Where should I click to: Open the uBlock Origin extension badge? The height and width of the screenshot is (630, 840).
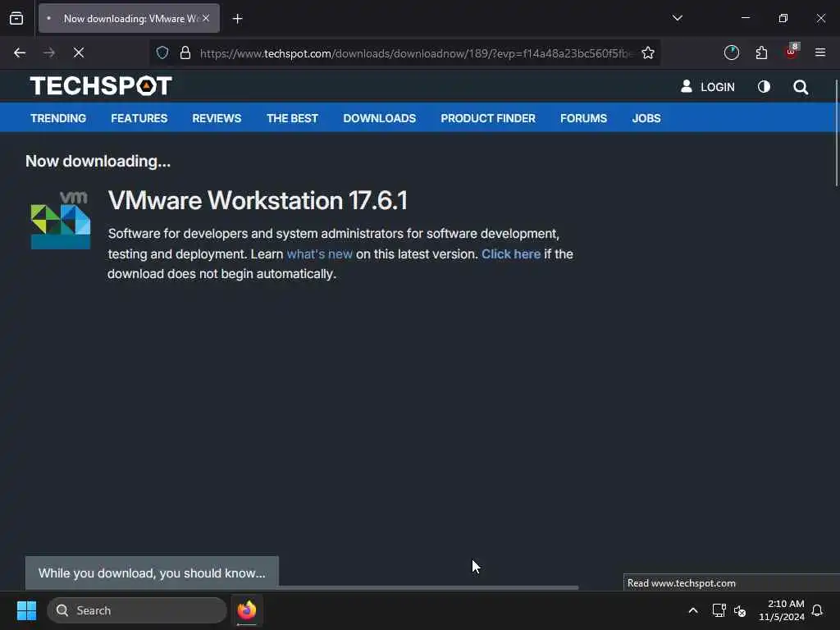coord(792,52)
